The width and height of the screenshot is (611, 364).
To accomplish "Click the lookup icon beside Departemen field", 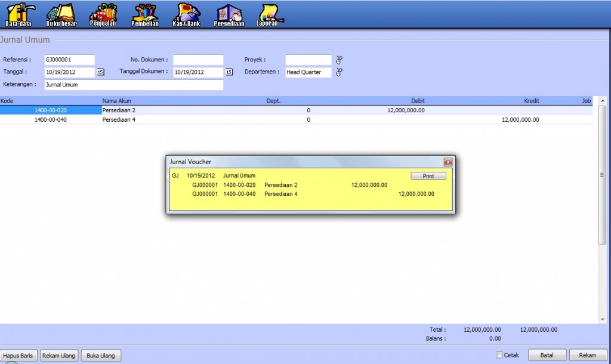I will tap(340, 72).
